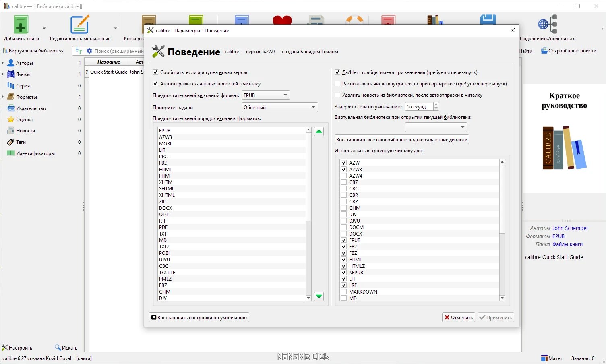The image size is (606, 364).
Task: Expand the Форматы tree node
Action: 3,97
